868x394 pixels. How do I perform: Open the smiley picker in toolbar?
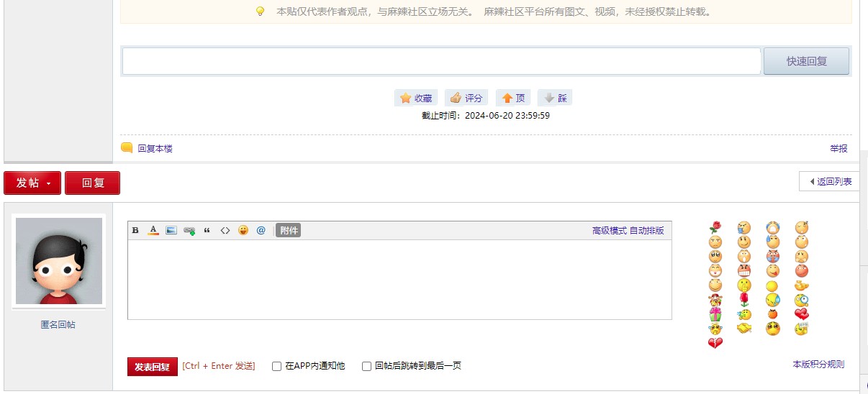point(243,231)
